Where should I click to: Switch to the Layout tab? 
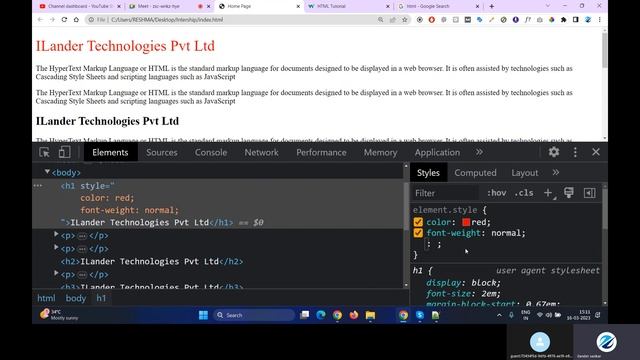(x=524, y=173)
